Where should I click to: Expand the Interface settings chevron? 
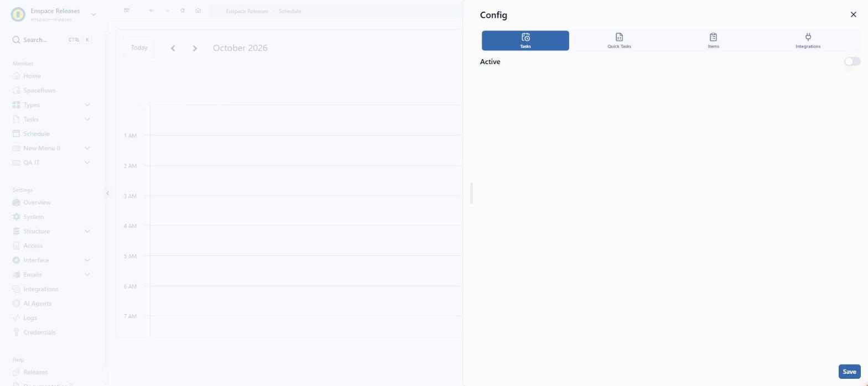[87, 260]
